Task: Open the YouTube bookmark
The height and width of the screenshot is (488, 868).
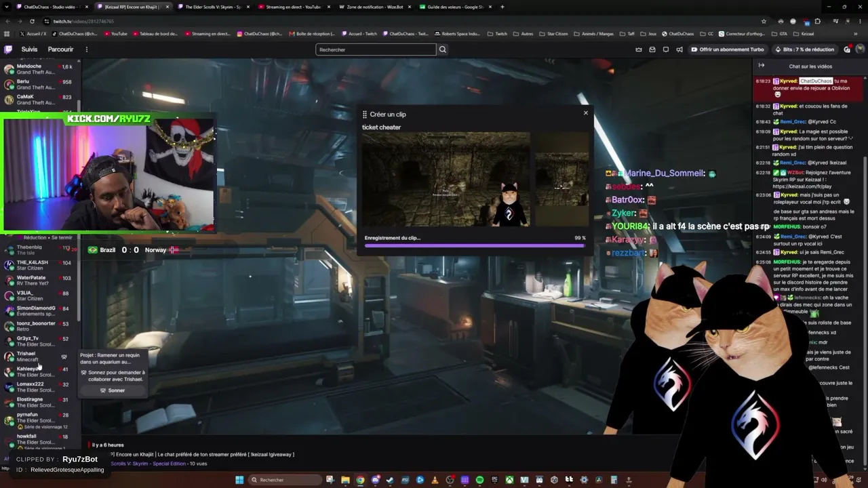Action: point(115,34)
